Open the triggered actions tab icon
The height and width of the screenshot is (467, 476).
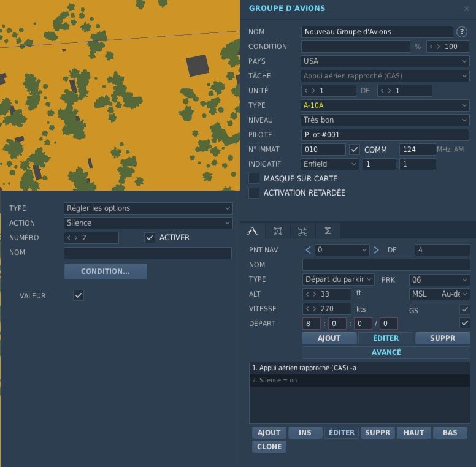click(302, 230)
